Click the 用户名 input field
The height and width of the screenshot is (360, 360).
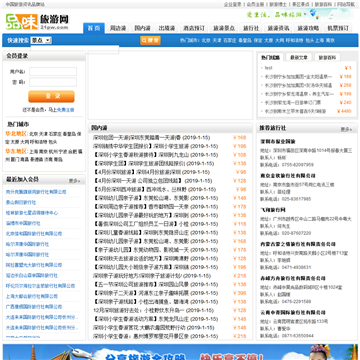coord(53,72)
